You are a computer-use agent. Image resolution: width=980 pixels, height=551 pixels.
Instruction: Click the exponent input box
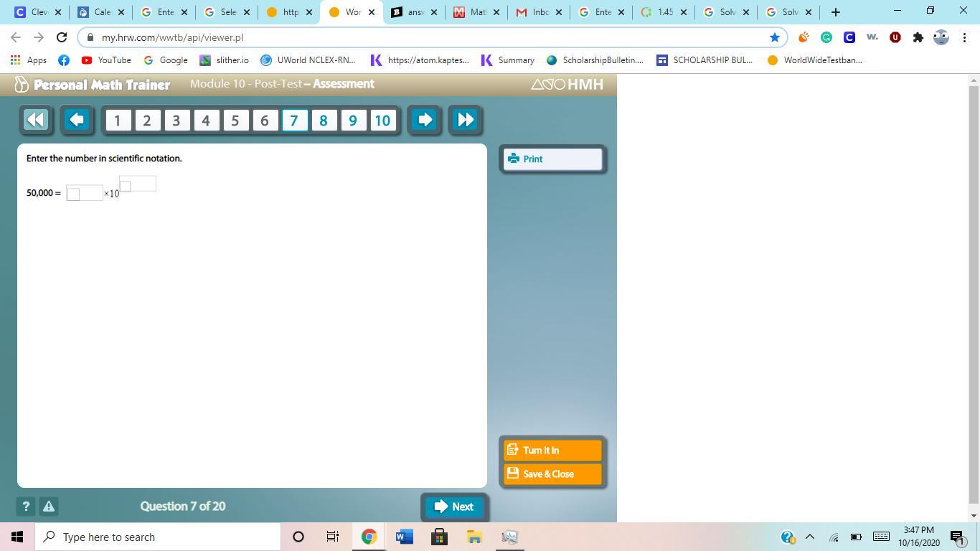[138, 184]
